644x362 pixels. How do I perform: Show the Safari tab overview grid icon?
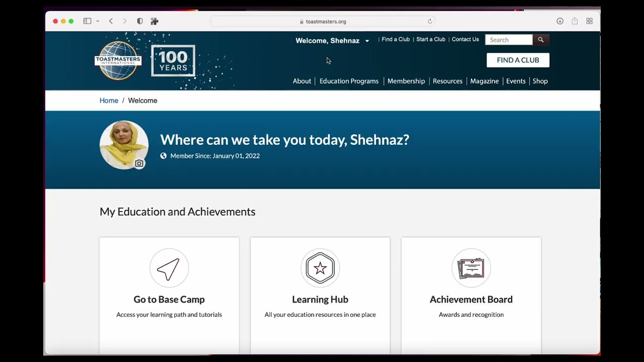[589, 21]
